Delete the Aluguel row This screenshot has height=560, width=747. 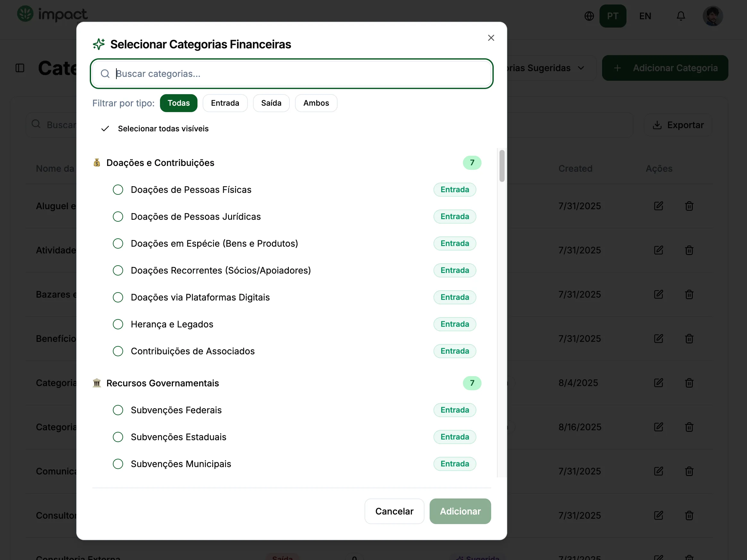[x=689, y=206]
